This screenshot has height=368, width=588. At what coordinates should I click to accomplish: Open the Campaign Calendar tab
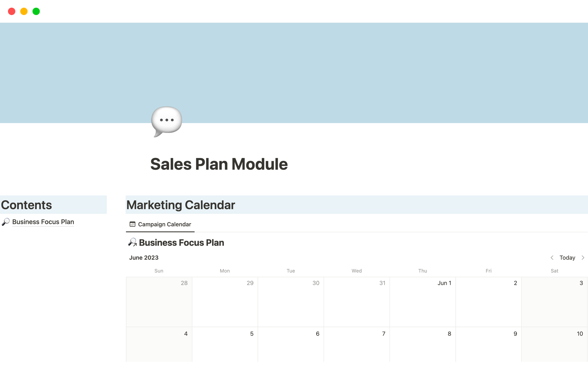tap(164, 224)
